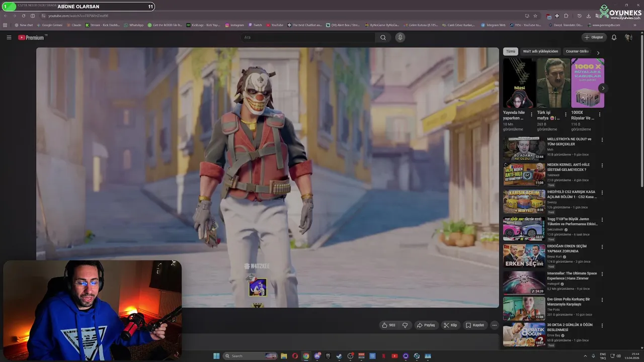Open Opera browser from taskbar
The width and height of the screenshot is (644, 362).
point(295,356)
